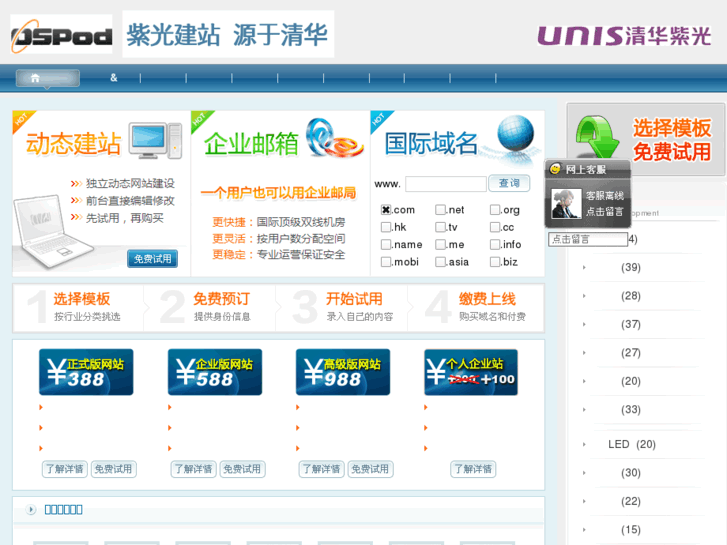The width and height of the screenshot is (727, 545).
Task: Check the .cc domain checkbox
Action: (x=495, y=227)
